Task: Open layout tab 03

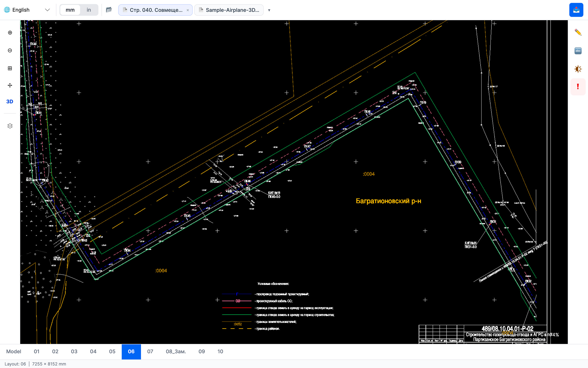Action: tap(74, 351)
